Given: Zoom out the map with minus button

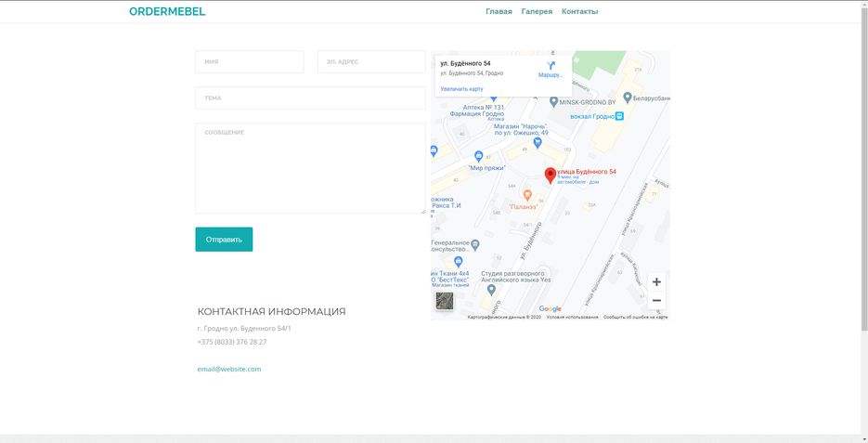Looking at the screenshot, I should pos(656,301).
